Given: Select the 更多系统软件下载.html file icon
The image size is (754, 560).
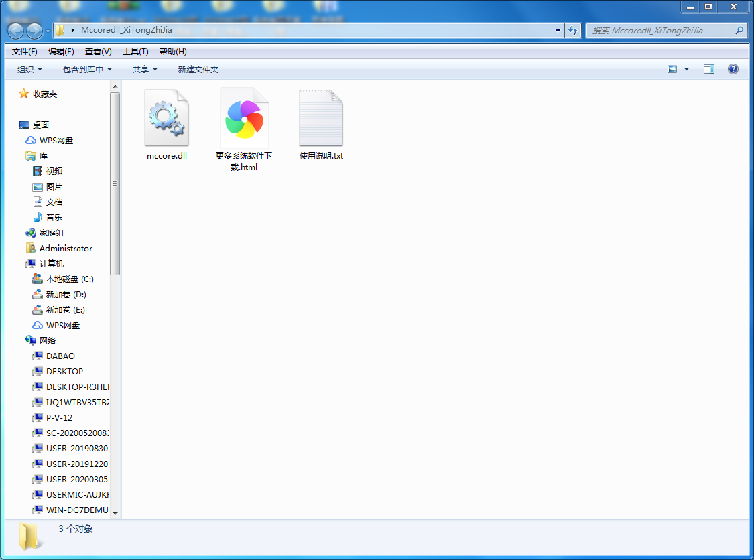Looking at the screenshot, I should 244,118.
